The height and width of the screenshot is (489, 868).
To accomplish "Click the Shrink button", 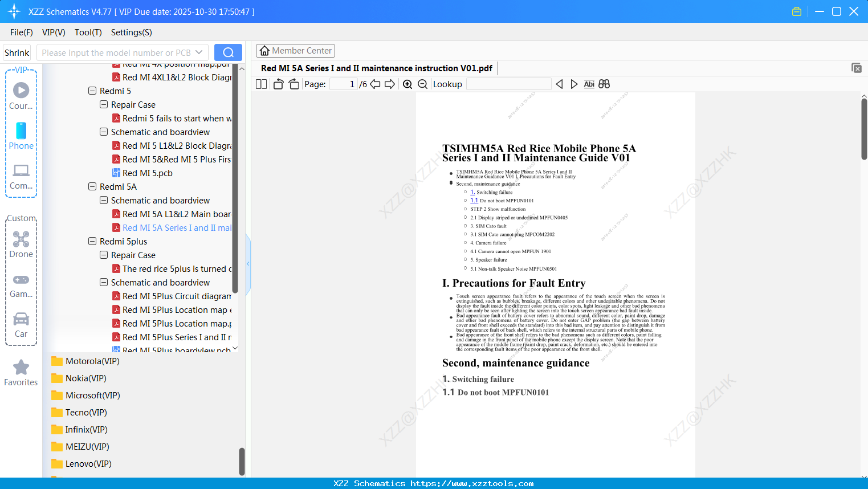I will 17,52.
